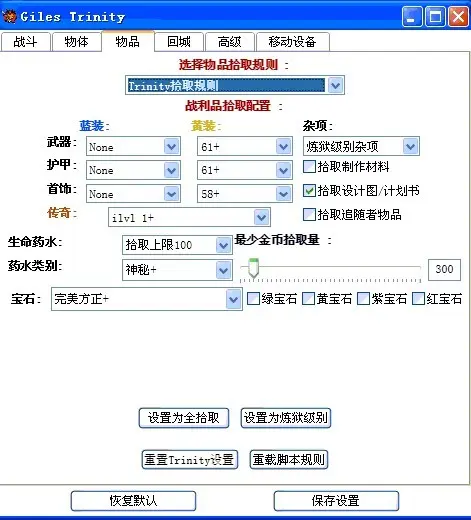Enable the 绿宝石 checkbox
This screenshot has height=520, width=471.
pos(253,299)
